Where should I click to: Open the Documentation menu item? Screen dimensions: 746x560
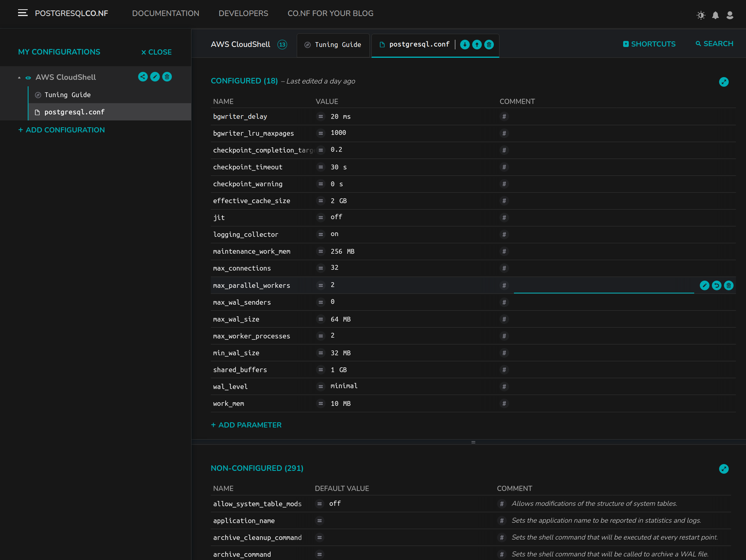click(x=165, y=13)
